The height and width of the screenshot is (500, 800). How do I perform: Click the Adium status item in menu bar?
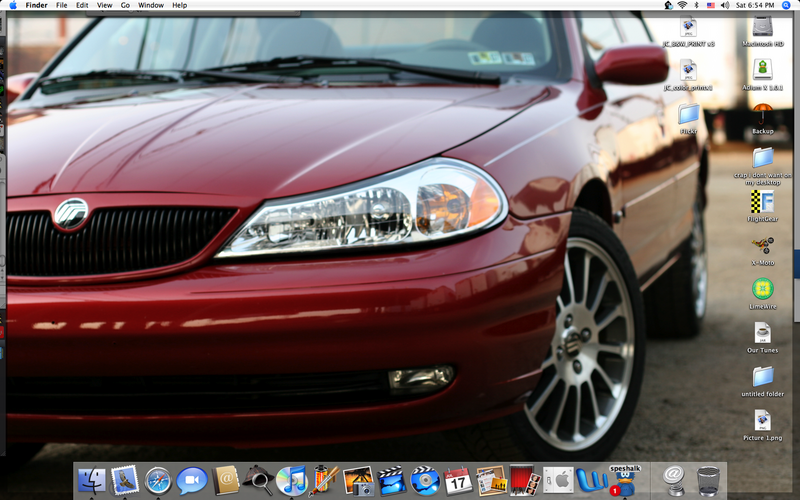click(x=668, y=5)
